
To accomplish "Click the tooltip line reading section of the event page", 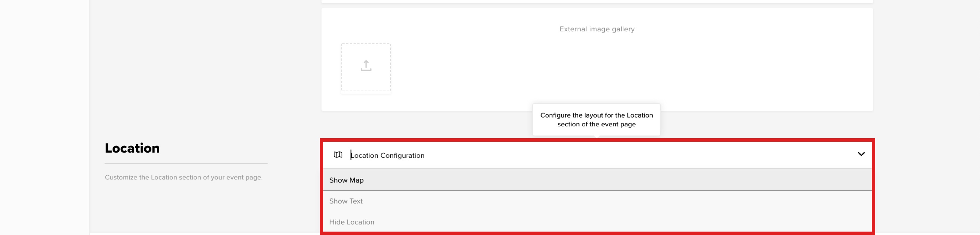I will click(x=596, y=124).
